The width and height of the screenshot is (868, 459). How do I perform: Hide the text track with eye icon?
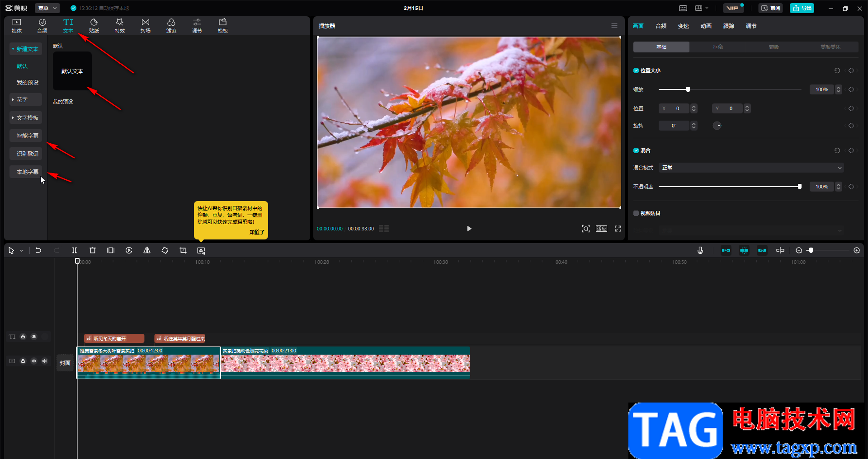click(x=34, y=337)
